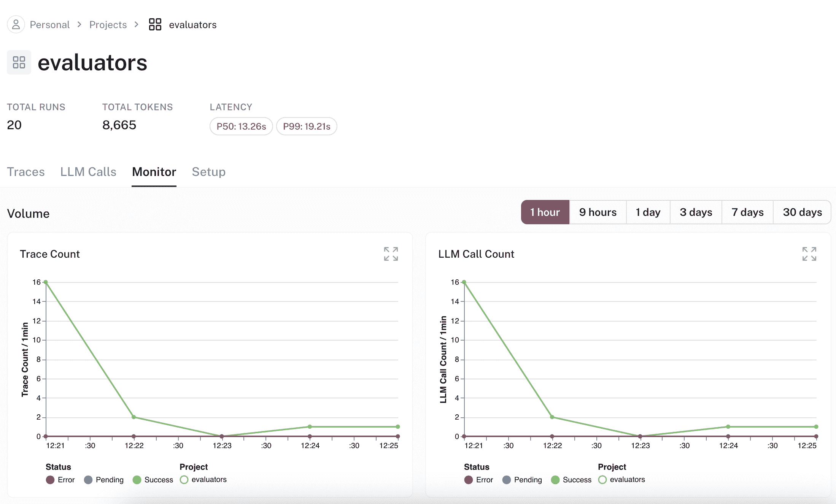The image size is (836, 504).
Task: Click the P50 latency badge
Action: (x=241, y=126)
